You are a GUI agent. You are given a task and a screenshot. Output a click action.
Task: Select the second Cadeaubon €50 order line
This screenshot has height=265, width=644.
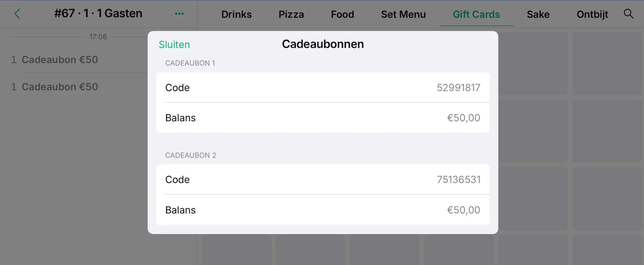click(79, 87)
